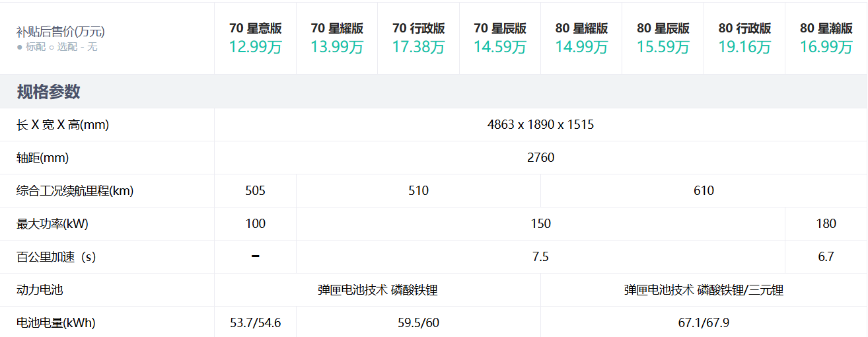Image resolution: width=868 pixels, height=337 pixels.
Task: Click the 规格参数 section heading
Action: [x=48, y=92]
